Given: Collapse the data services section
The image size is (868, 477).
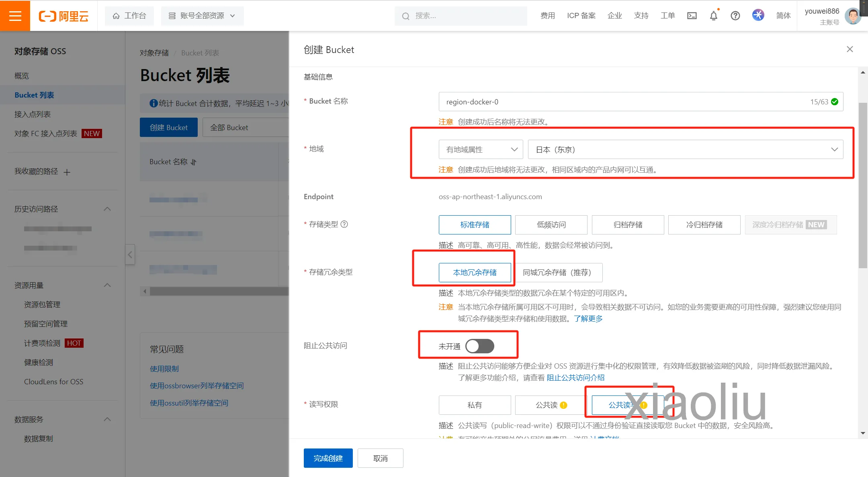Looking at the screenshot, I should click(107, 419).
